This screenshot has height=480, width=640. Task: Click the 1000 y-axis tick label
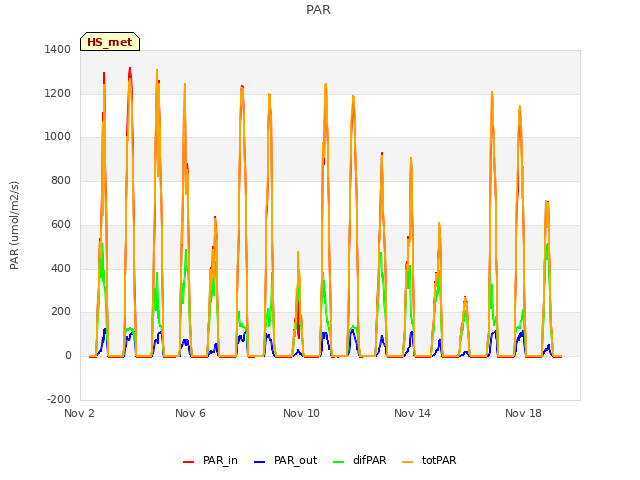click(58, 137)
